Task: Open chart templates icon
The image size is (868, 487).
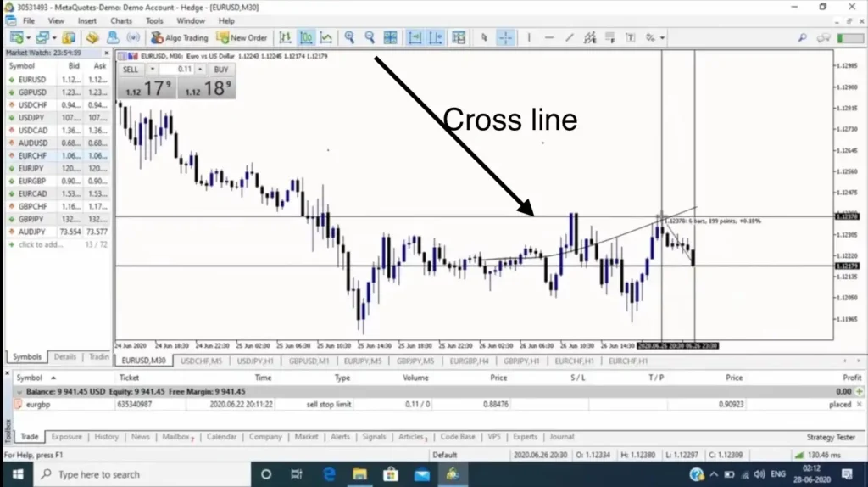Action: point(459,37)
